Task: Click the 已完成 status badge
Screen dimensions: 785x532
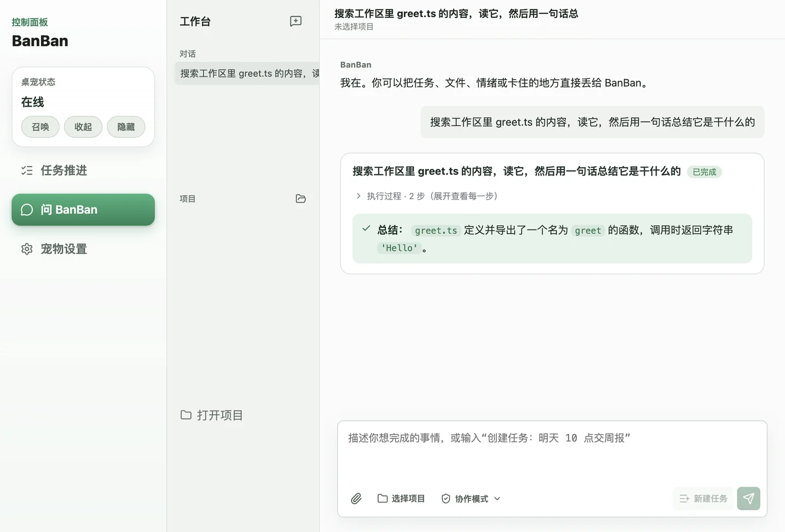Action: (704, 172)
